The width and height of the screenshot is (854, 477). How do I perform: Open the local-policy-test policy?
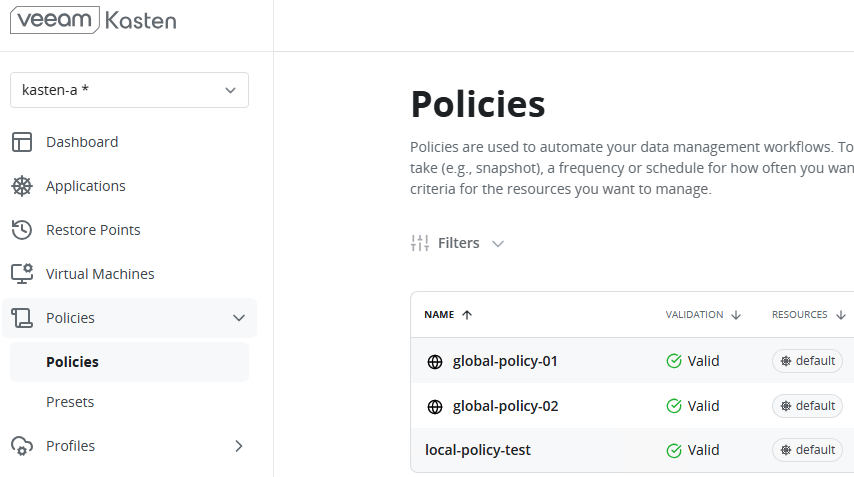tap(478, 450)
